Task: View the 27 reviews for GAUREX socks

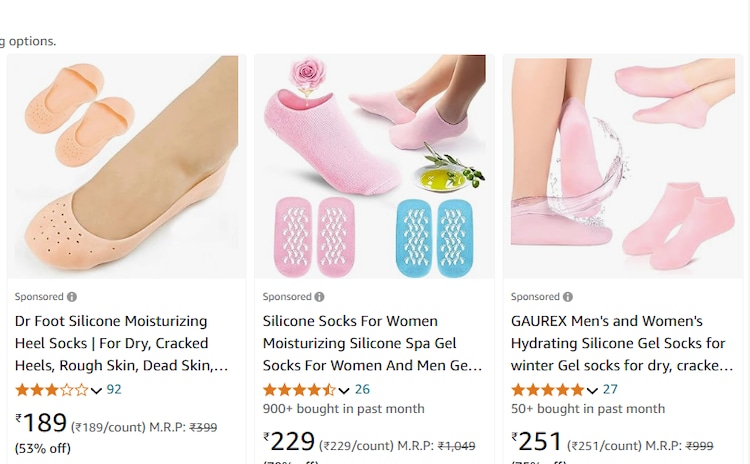Action: pyautogui.click(x=610, y=390)
